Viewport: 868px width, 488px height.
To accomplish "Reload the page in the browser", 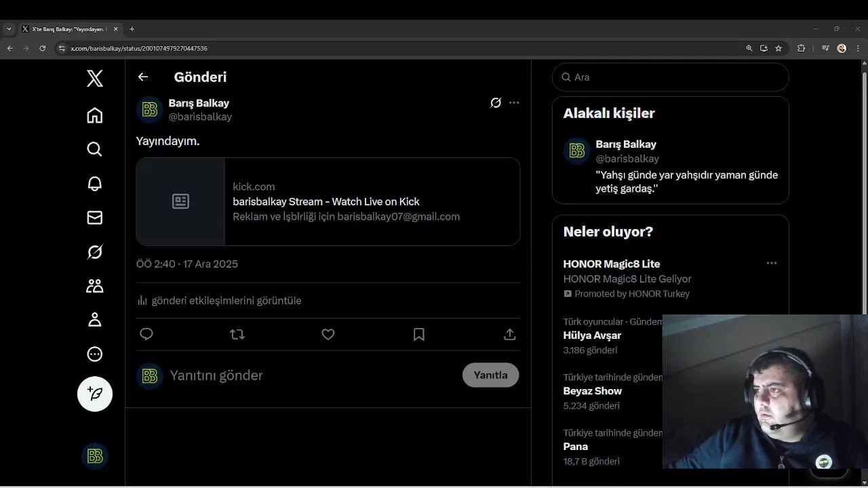I will pyautogui.click(x=43, y=48).
